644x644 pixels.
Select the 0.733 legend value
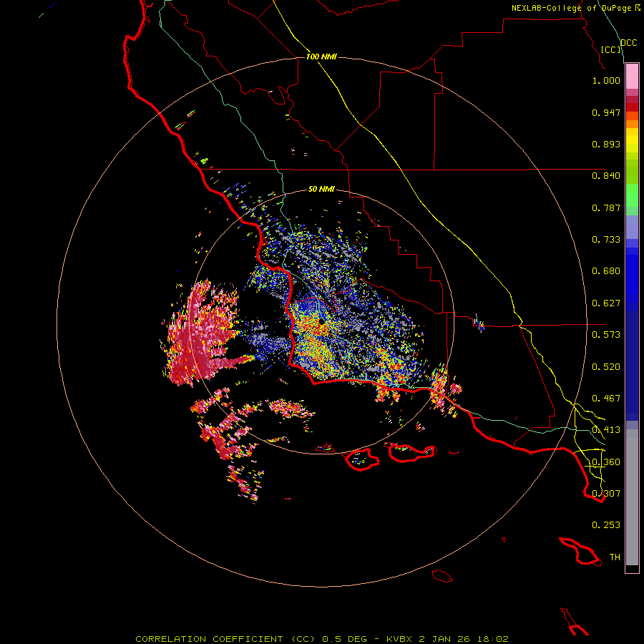coord(606,240)
